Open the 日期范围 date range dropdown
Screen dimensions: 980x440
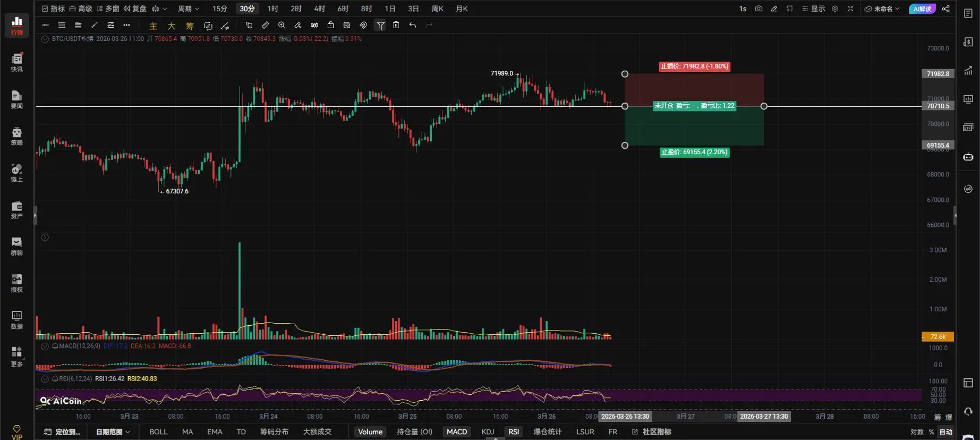pyautogui.click(x=113, y=431)
